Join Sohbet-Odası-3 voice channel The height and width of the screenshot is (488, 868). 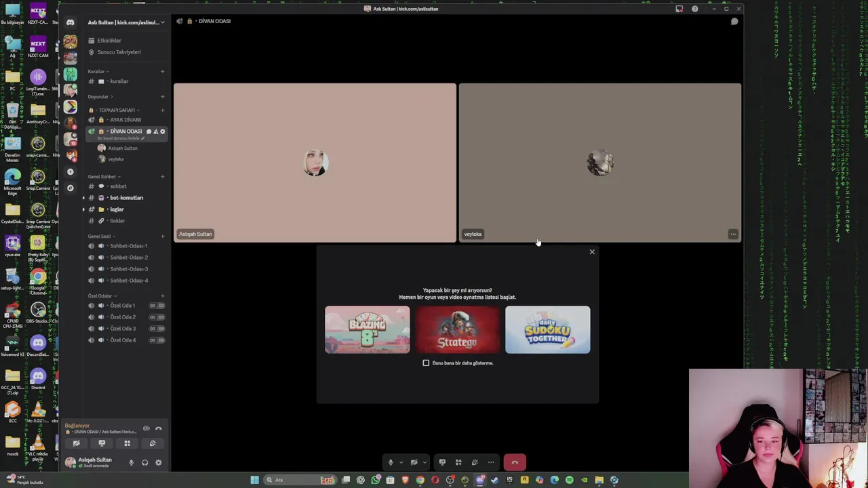(x=128, y=269)
